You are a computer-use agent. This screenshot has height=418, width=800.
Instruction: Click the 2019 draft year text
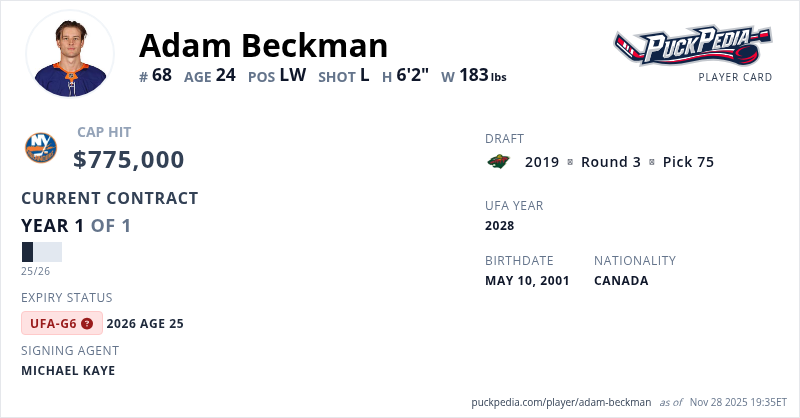[x=542, y=162]
